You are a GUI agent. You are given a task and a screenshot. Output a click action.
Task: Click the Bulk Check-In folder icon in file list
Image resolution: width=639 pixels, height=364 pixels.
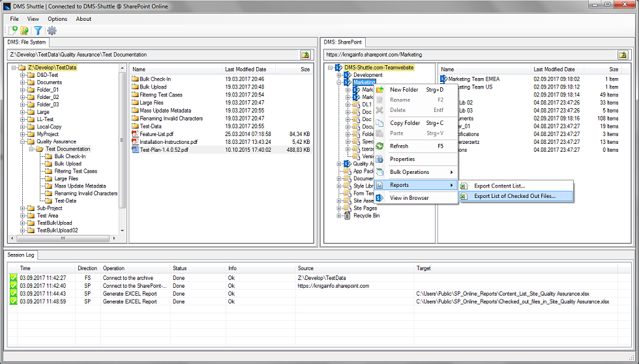[x=136, y=79]
